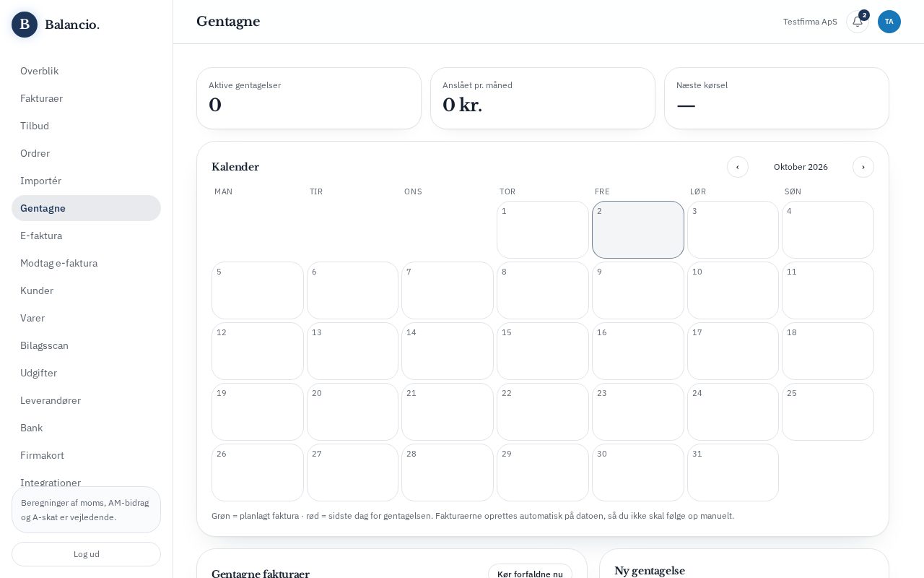Open Bank in the sidebar
The image size is (924, 578).
coord(86,428)
